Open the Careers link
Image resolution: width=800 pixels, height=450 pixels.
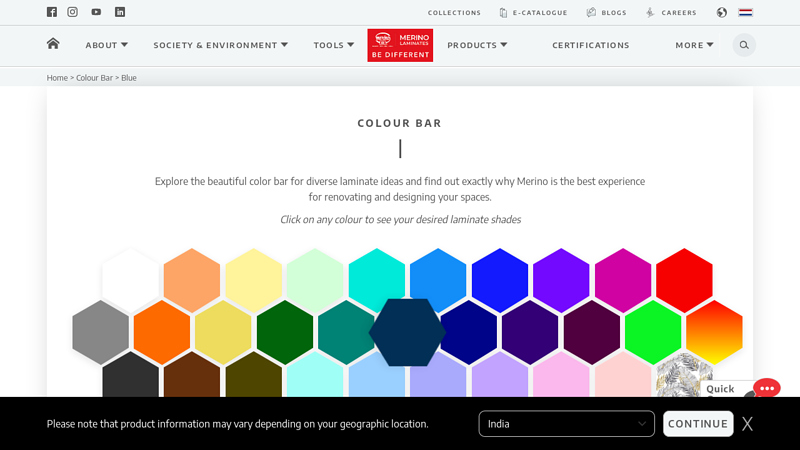671,12
